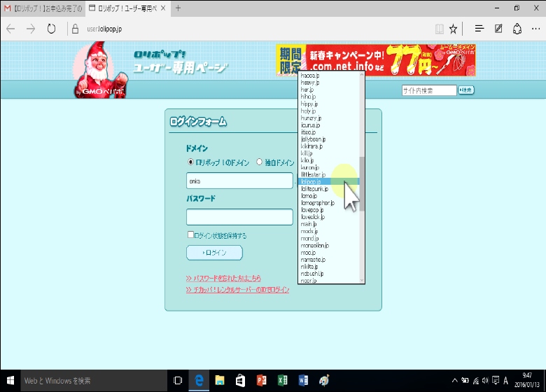The image size is (546, 392).
Task: Go back with the browser back arrow
Action: (x=10, y=29)
